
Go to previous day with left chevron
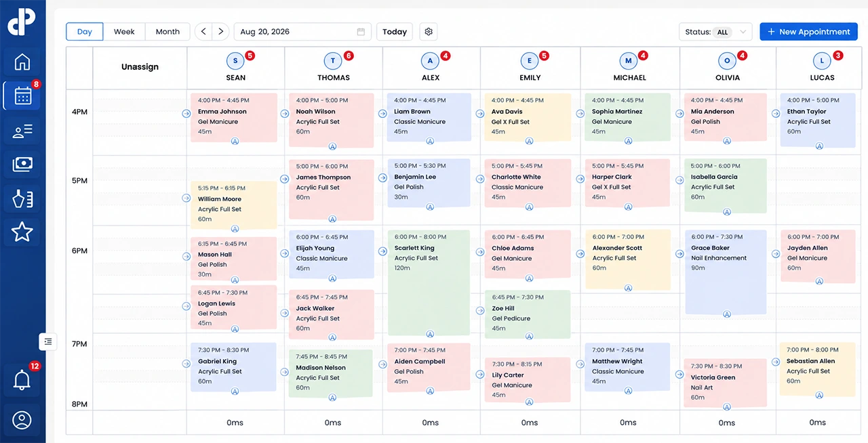pos(203,32)
